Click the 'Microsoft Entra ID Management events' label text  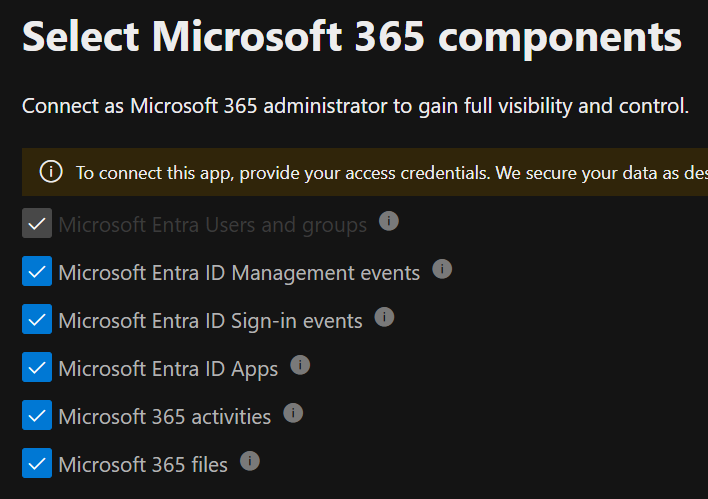pos(239,273)
